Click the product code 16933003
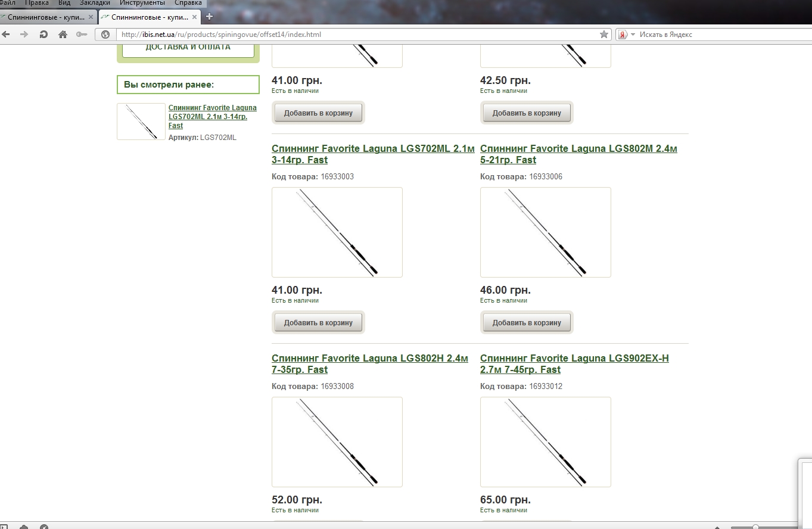This screenshot has height=529, width=812. (337, 177)
